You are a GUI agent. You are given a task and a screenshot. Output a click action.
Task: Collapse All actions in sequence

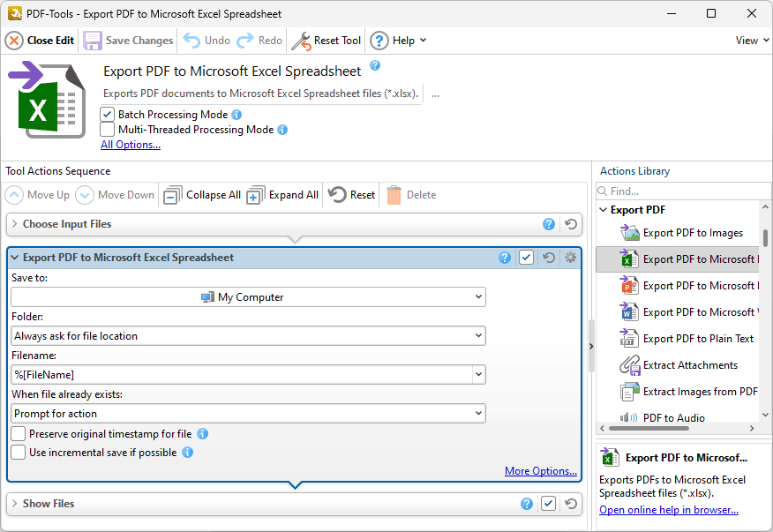click(202, 195)
